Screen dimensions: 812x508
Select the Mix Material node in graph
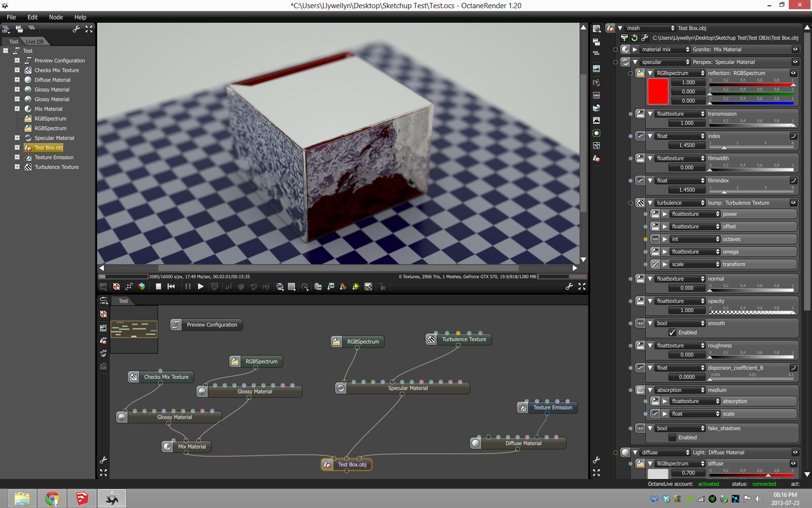pyautogui.click(x=187, y=447)
